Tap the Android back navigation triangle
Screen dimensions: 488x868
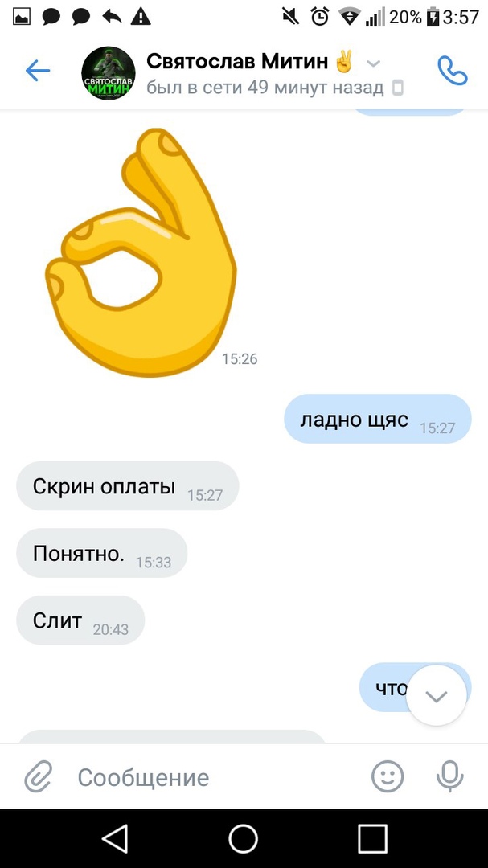tap(117, 838)
